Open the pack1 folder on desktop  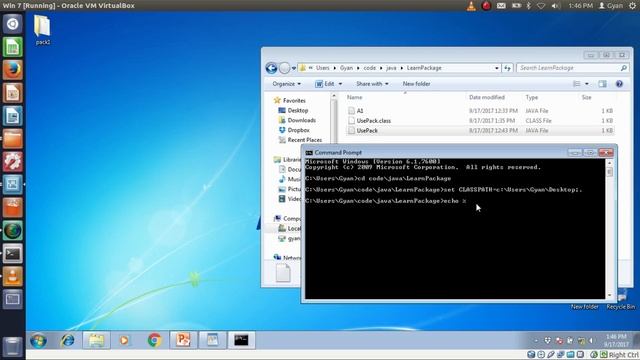(42, 29)
